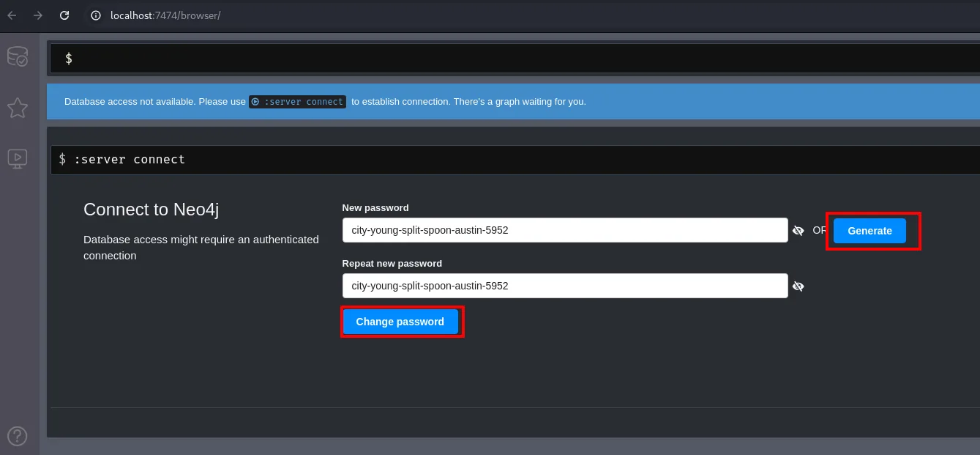Click the Change password button

click(x=400, y=322)
